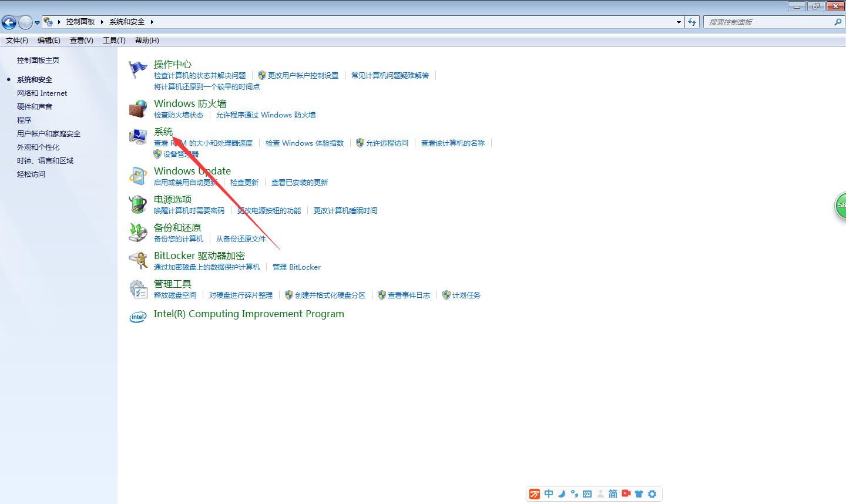Image resolution: width=846 pixels, height=504 pixels.
Task: Click 更改计算机睡眠时间 link
Action: pyautogui.click(x=345, y=211)
